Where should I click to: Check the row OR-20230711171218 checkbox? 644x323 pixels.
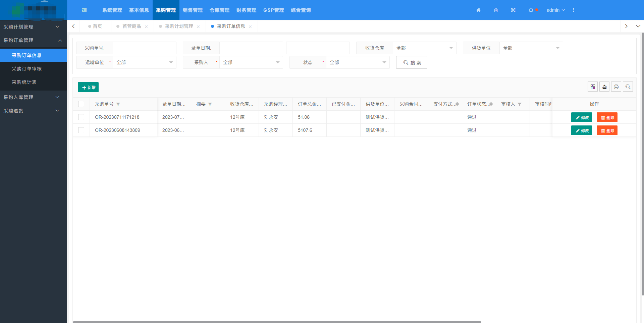tap(81, 117)
